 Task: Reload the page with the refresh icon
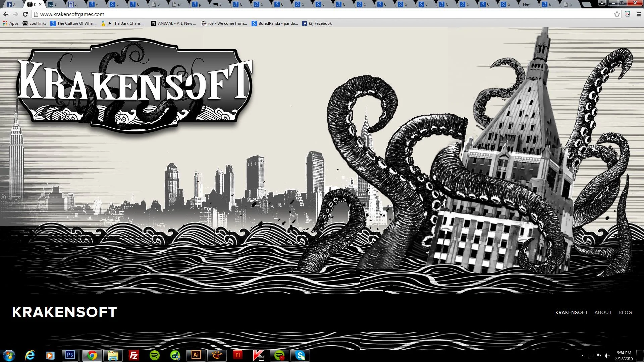[x=25, y=14]
